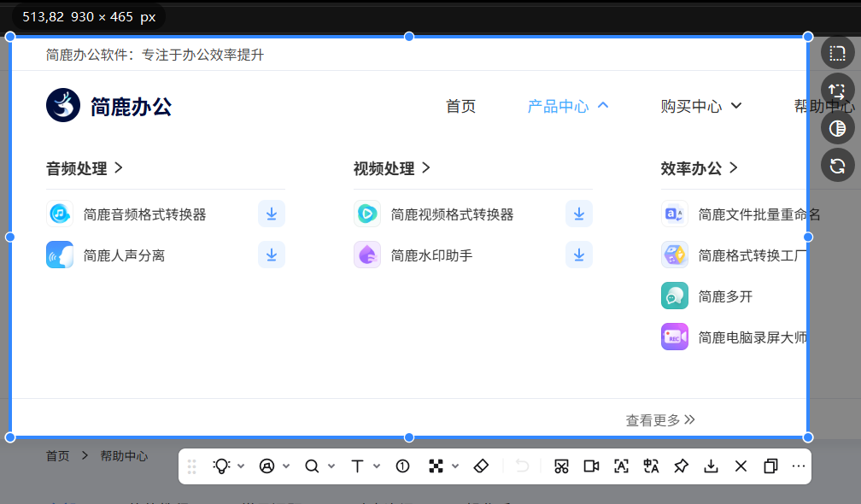Select the magnifier tool
Screen dimensions: 861x504
[312, 466]
